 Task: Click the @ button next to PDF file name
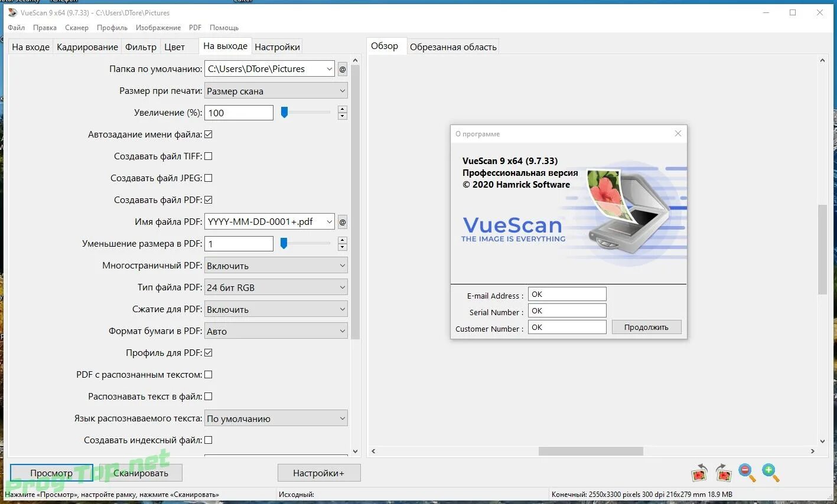[343, 222]
